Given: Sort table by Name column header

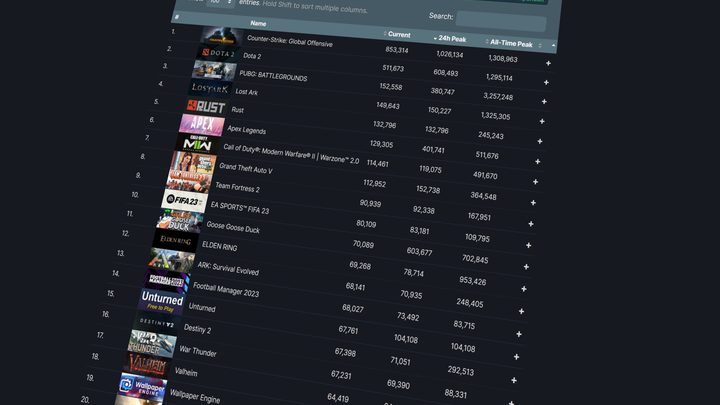Looking at the screenshot, I should (x=258, y=23).
